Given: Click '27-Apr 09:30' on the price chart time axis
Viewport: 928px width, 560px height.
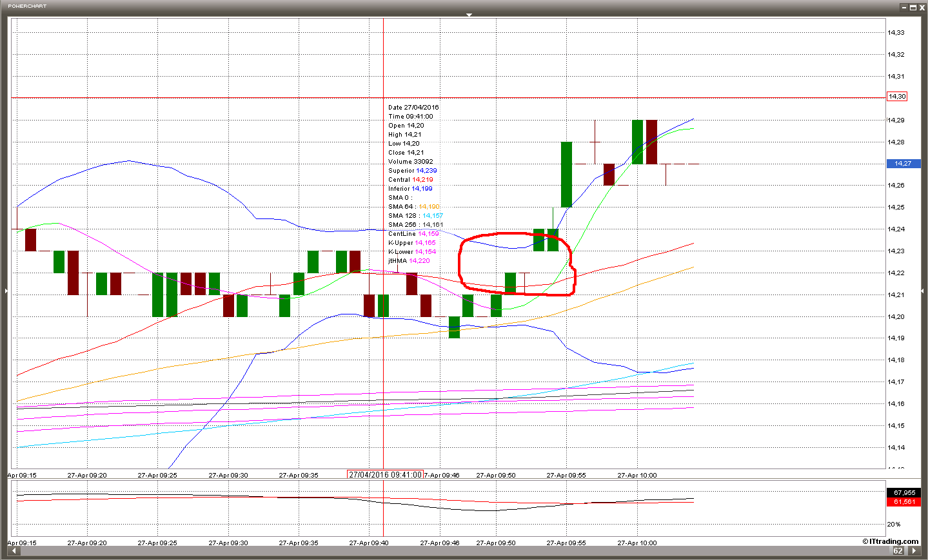Looking at the screenshot, I should pyautogui.click(x=228, y=475).
